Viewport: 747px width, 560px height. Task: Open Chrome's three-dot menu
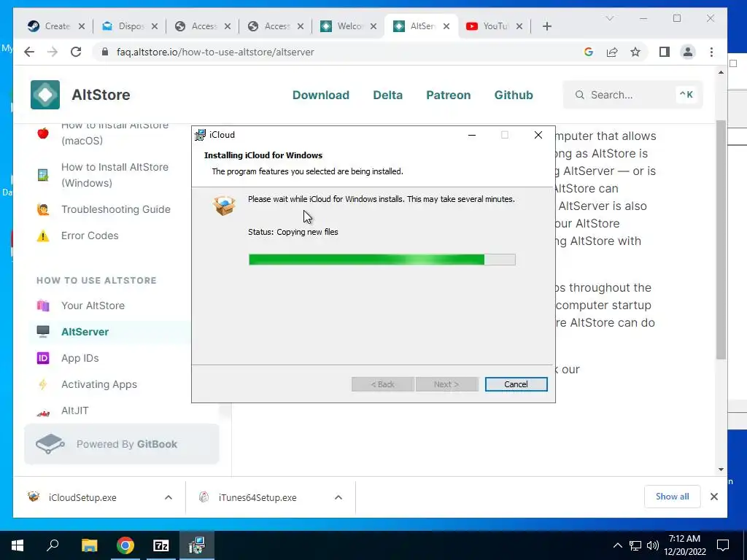click(711, 52)
